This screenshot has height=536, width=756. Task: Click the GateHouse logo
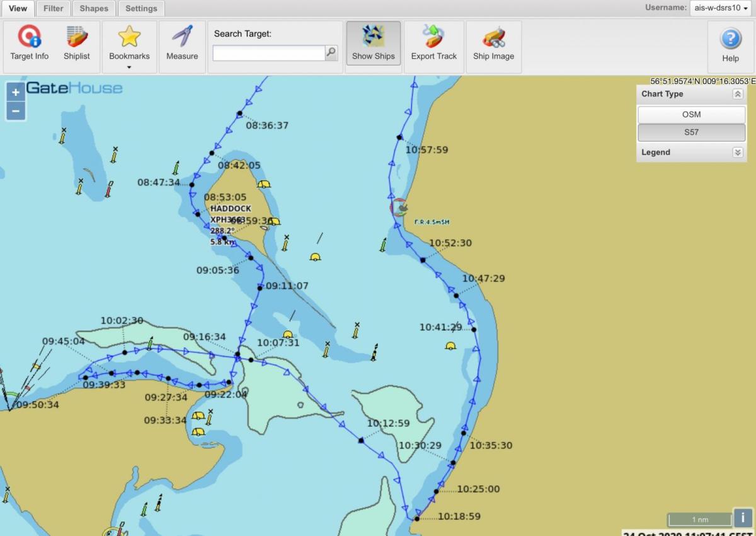74,88
